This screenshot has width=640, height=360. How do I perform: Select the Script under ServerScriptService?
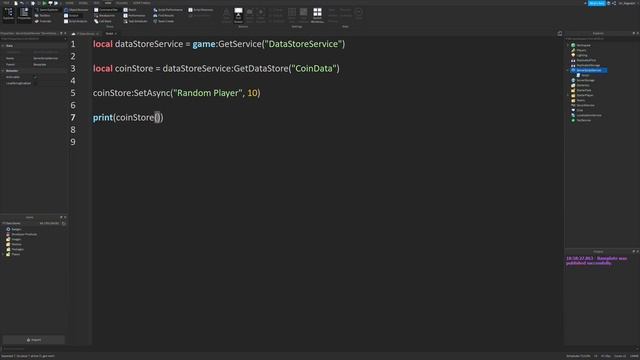(583, 75)
